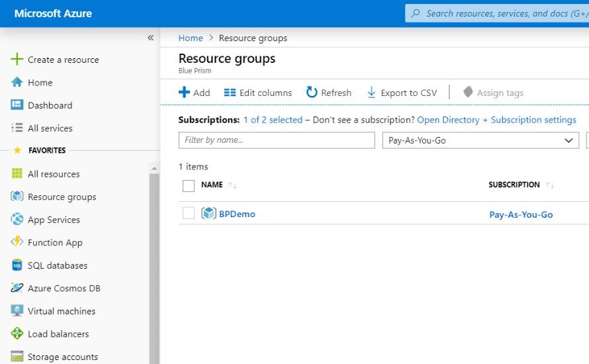Open the Virtual machines monitor icon
The width and height of the screenshot is (589, 364).
[17, 311]
